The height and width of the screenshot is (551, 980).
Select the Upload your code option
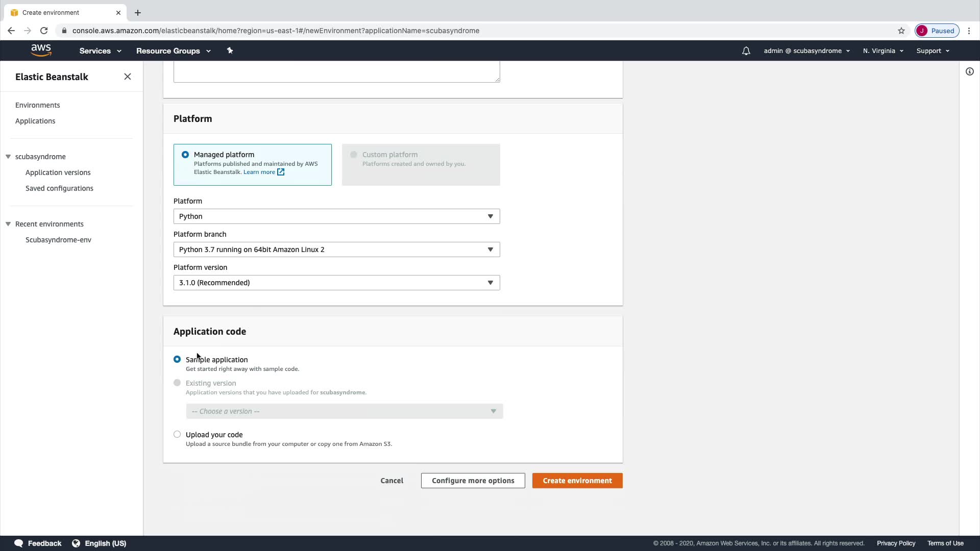click(x=177, y=435)
